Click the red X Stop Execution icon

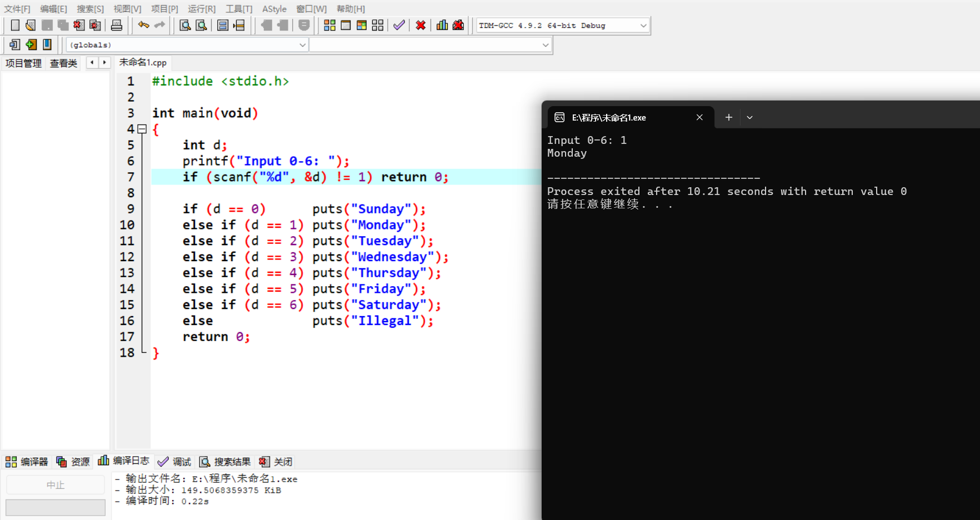pyautogui.click(x=421, y=25)
